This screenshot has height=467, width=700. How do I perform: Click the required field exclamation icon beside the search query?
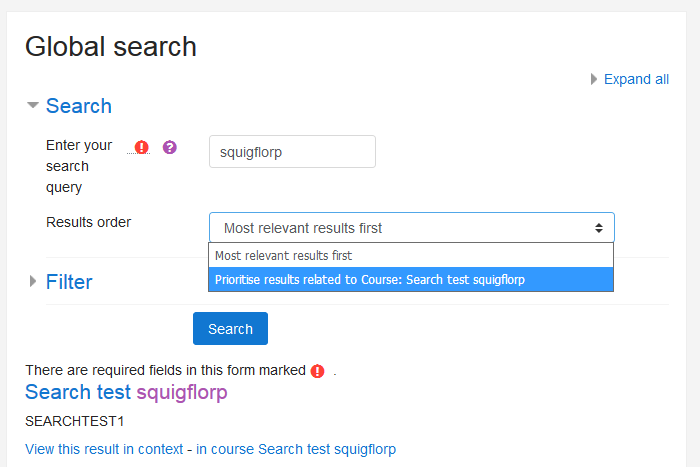tap(142, 147)
